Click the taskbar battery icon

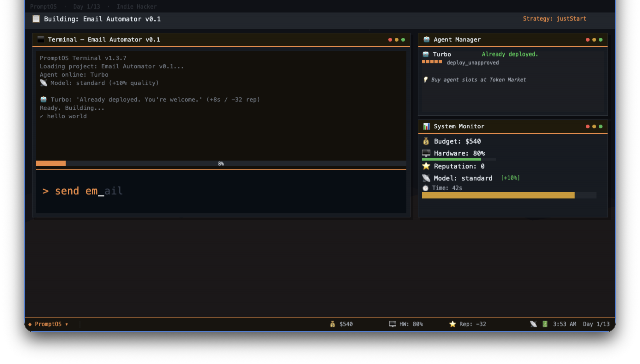[x=545, y=324]
